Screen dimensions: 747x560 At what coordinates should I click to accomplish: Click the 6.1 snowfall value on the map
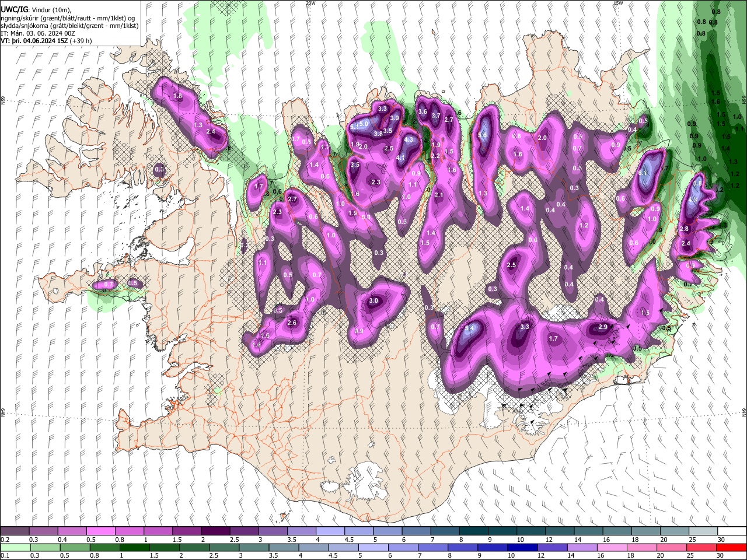tap(643, 173)
